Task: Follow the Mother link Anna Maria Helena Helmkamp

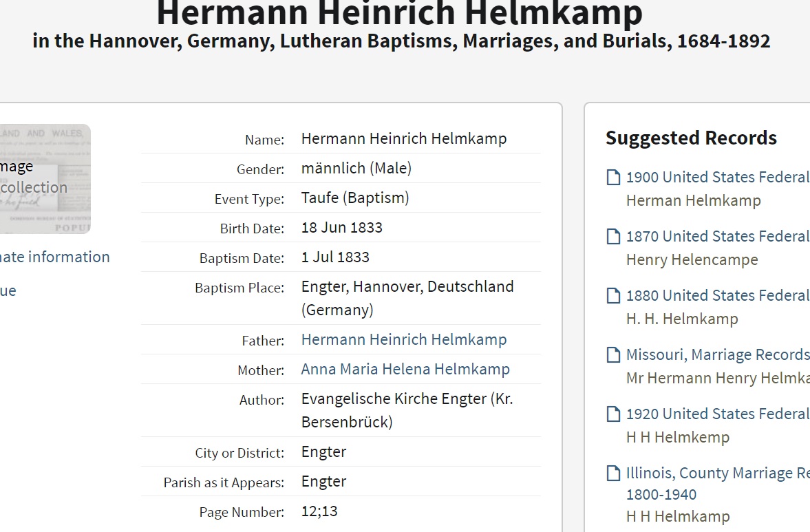Action: pyautogui.click(x=405, y=370)
